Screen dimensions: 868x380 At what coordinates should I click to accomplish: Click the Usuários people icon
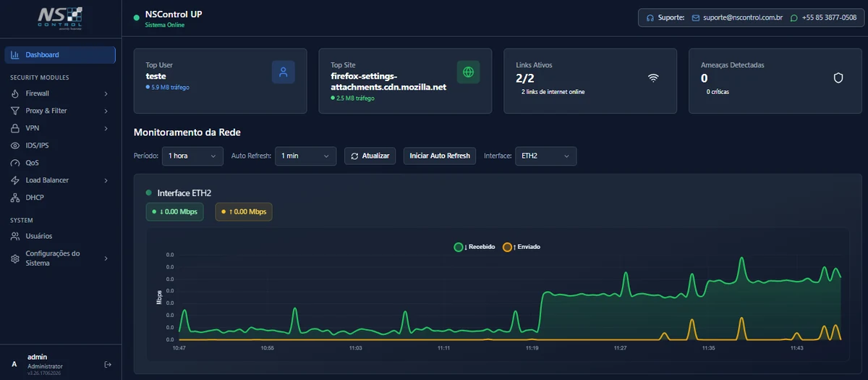[15, 236]
